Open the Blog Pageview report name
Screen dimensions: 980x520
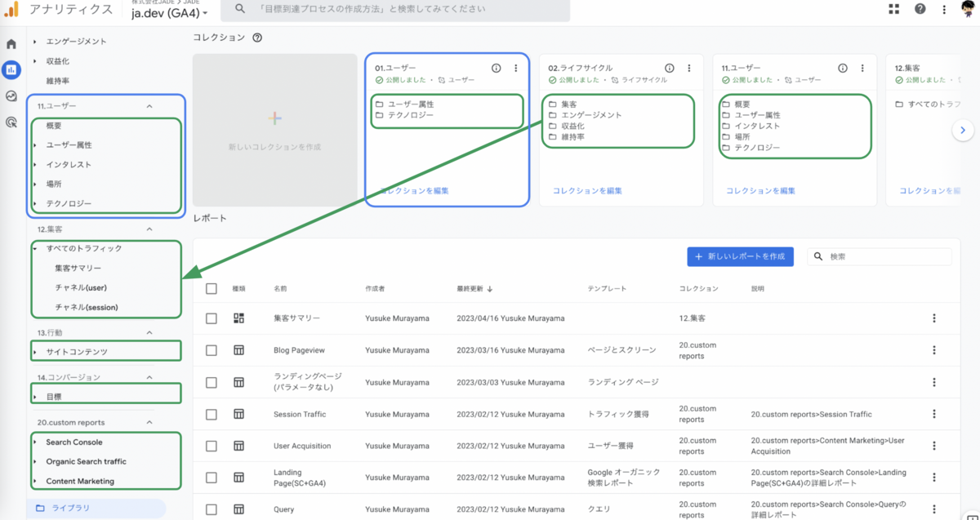click(299, 350)
